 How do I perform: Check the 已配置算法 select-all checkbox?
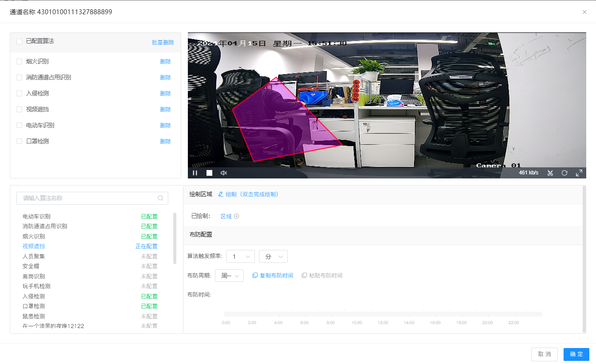[19, 41]
